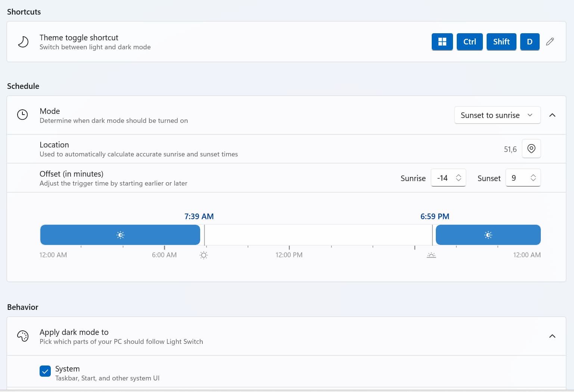The width and height of the screenshot is (574, 392).
Task: Open the Sunset to sunrise dropdown
Action: click(x=497, y=115)
